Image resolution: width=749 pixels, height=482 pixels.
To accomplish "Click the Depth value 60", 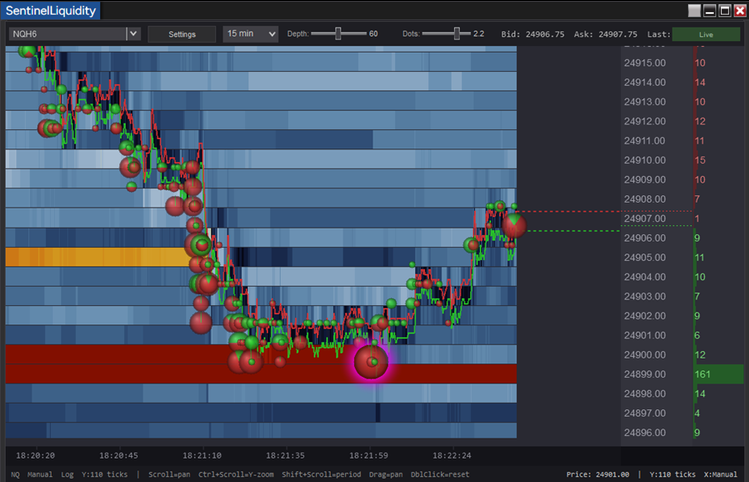I will [374, 34].
